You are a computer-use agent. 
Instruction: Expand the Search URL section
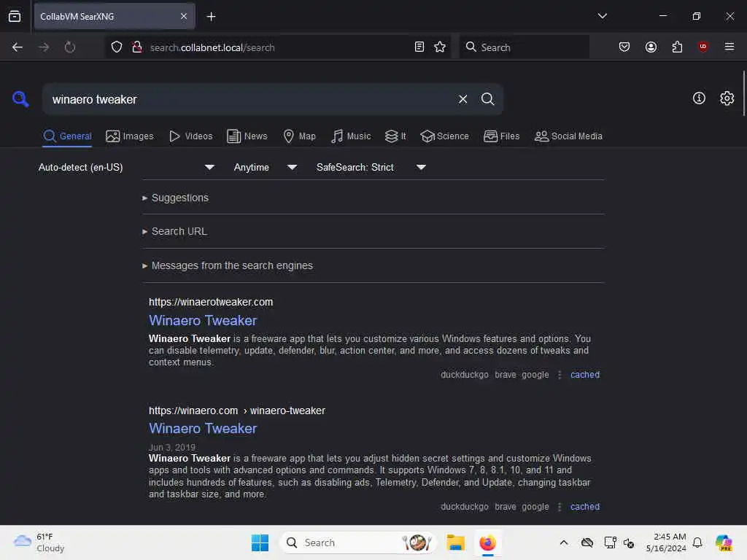point(175,231)
